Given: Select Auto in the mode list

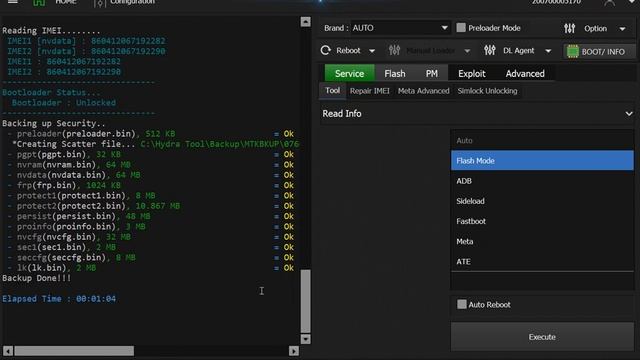Looking at the screenshot, I should 542,140.
